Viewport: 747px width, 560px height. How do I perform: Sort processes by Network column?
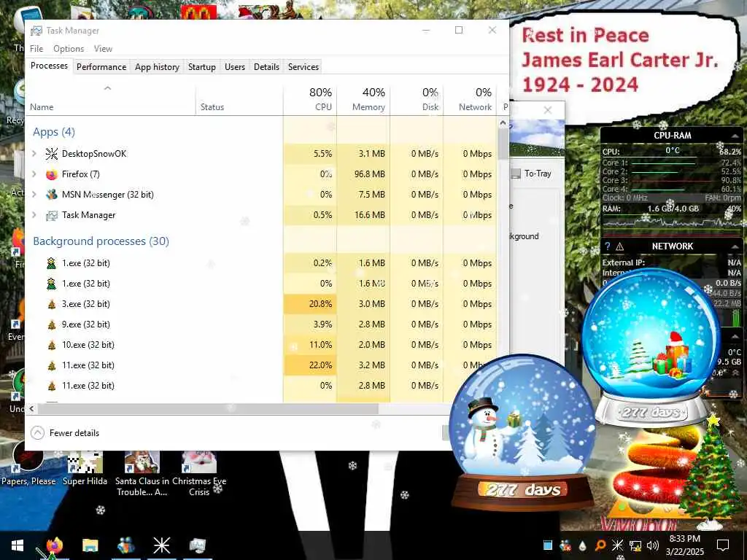(471, 99)
